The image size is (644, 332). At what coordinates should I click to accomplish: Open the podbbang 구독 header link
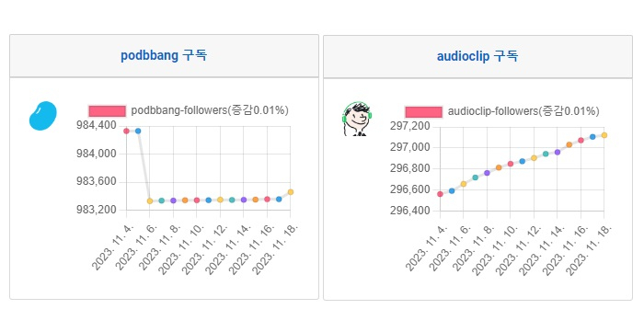pyautogui.click(x=164, y=55)
